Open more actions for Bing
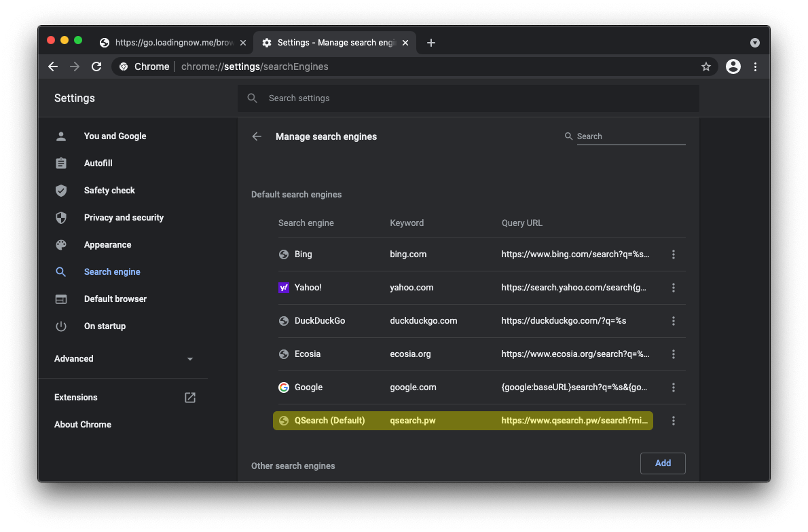Screen dimensions: 808x532 (x=674, y=254)
